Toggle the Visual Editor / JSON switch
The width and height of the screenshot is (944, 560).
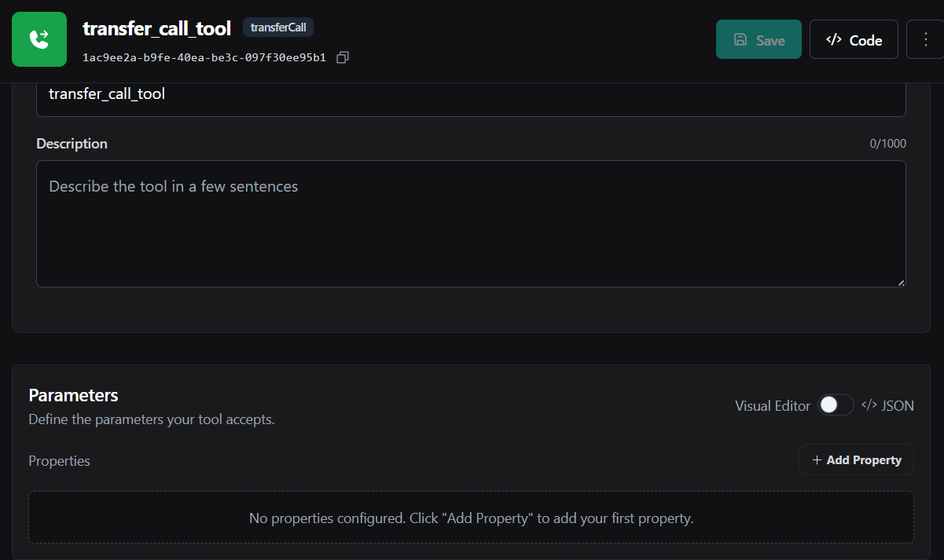click(836, 405)
